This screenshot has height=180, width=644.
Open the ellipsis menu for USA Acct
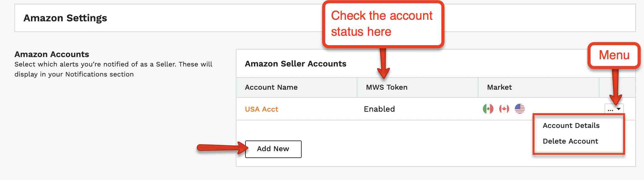click(x=614, y=109)
